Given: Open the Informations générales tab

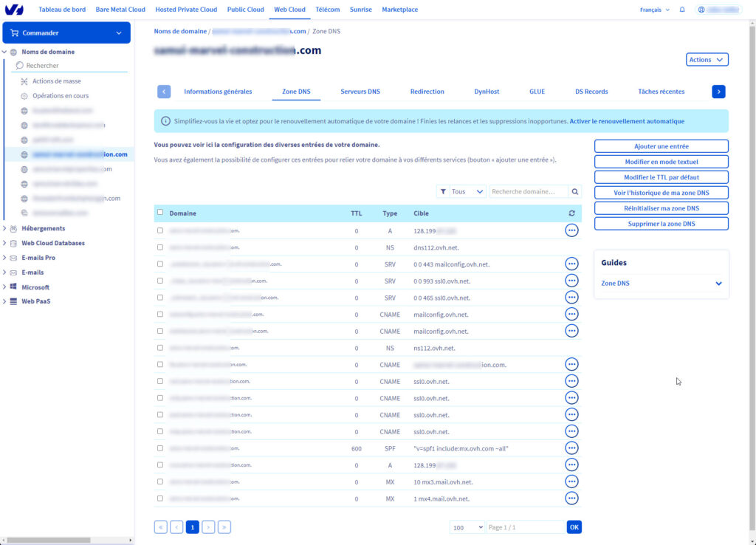Looking at the screenshot, I should [218, 91].
